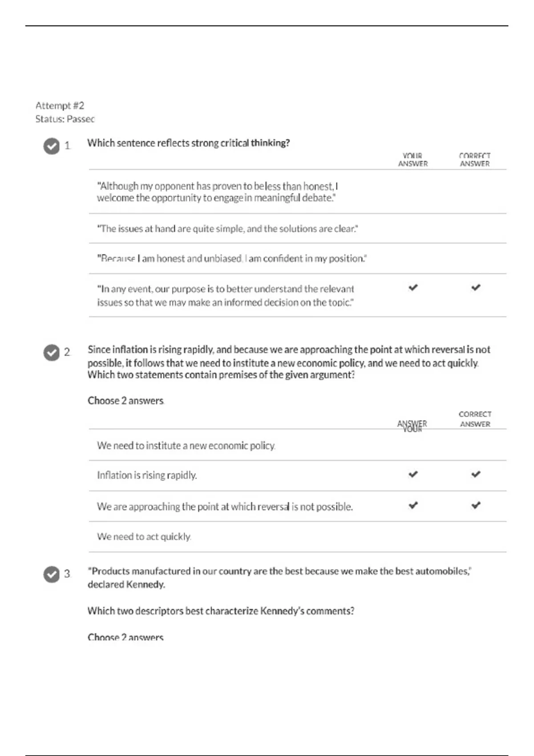
Task: Click question 1 'Correct Answer' column header
Action: (x=475, y=160)
